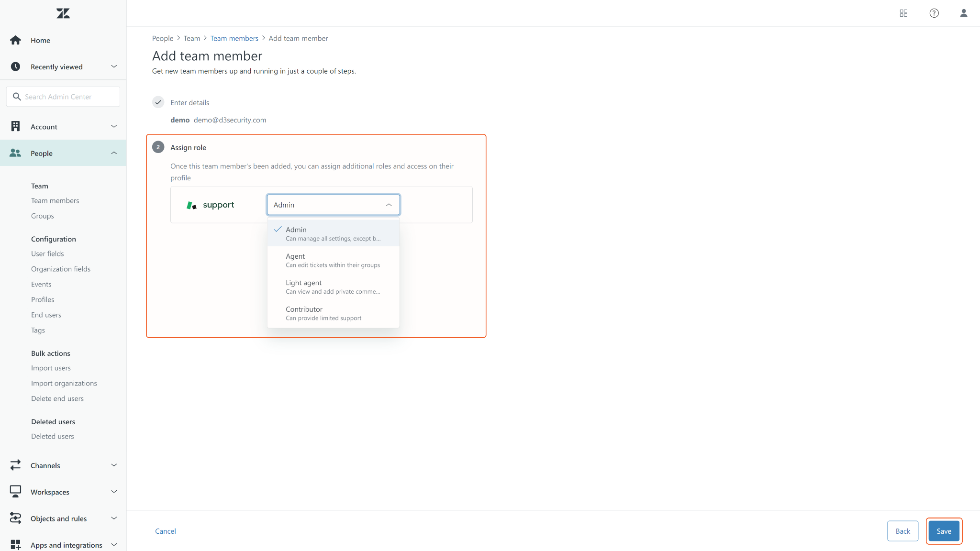Open the products grid icon

point(903,13)
